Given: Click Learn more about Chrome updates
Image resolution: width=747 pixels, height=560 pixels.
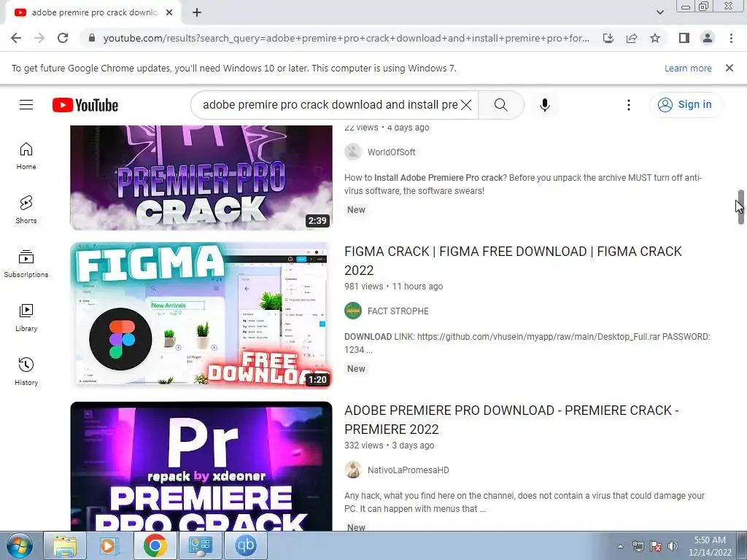Looking at the screenshot, I should pyautogui.click(x=688, y=68).
